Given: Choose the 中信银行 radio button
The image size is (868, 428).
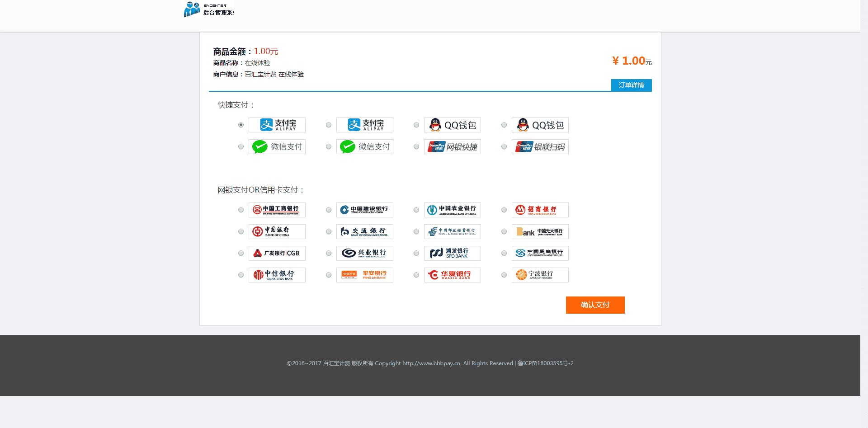Looking at the screenshot, I should click(241, 275).
